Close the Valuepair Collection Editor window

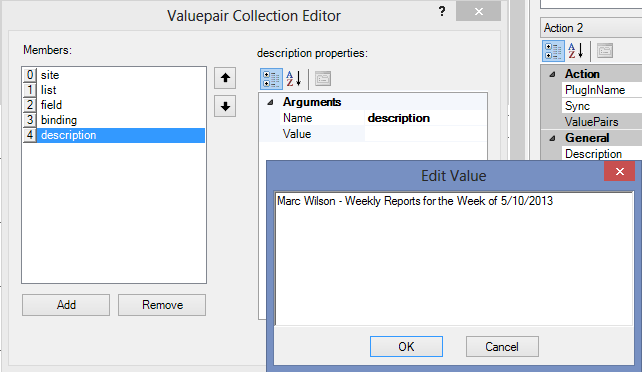478,11
